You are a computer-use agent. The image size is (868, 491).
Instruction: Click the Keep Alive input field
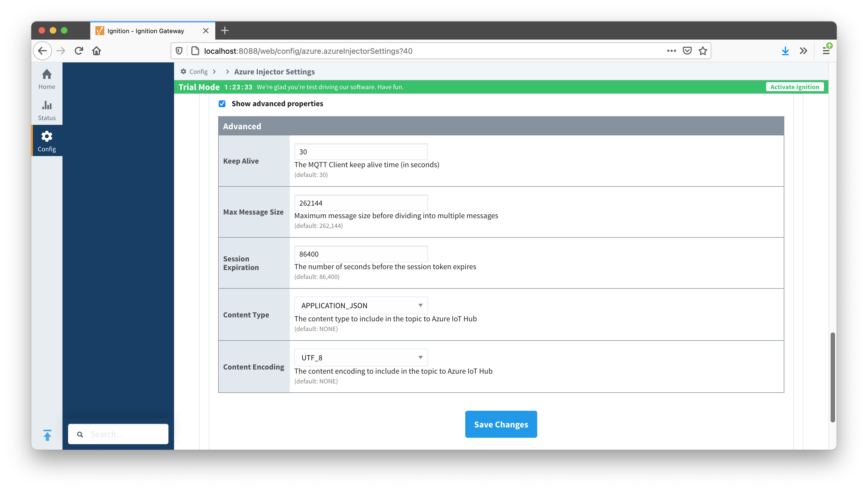tap(361, 152)
